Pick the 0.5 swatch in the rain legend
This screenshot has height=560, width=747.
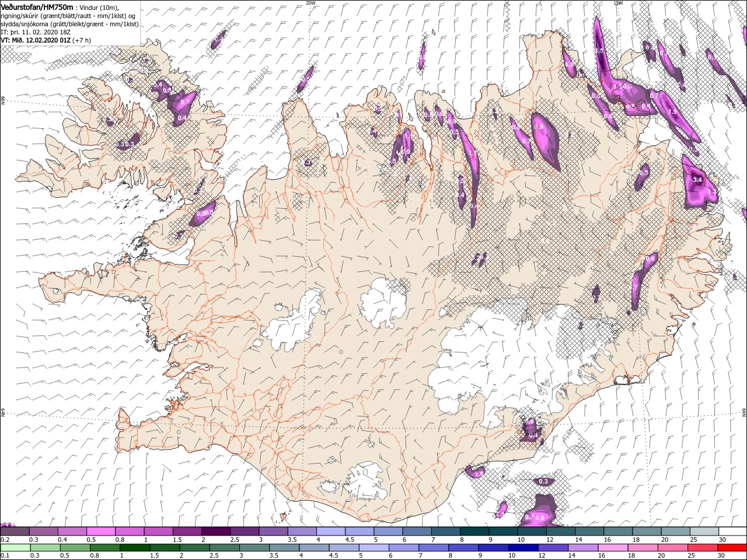(75, 548)
